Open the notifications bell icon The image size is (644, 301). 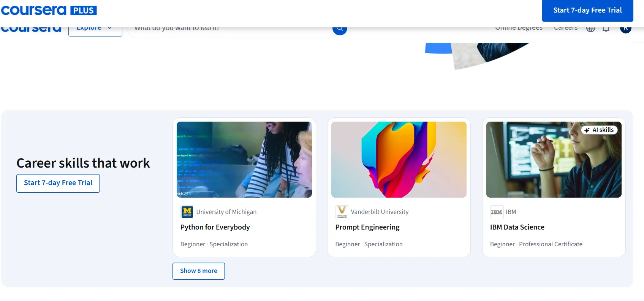tap(606, 30)
